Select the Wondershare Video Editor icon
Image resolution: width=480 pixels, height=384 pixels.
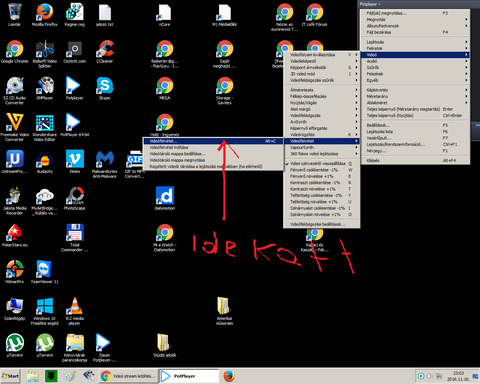pos(45,127)
